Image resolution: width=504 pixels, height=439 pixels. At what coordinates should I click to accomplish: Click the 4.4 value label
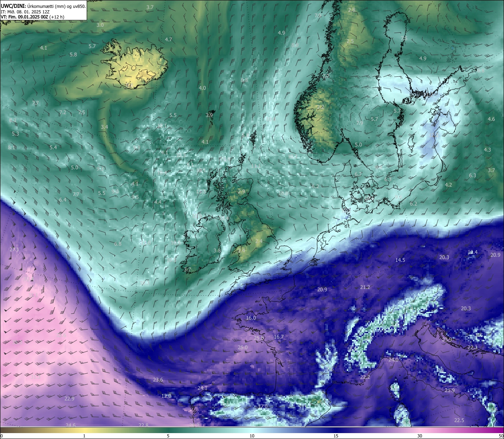coord(158,202)
